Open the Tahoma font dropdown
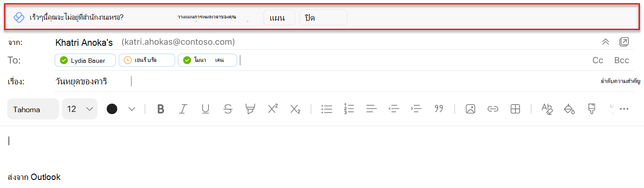The height and width of the screenshot is (188, 644). [x=33, y=109]
